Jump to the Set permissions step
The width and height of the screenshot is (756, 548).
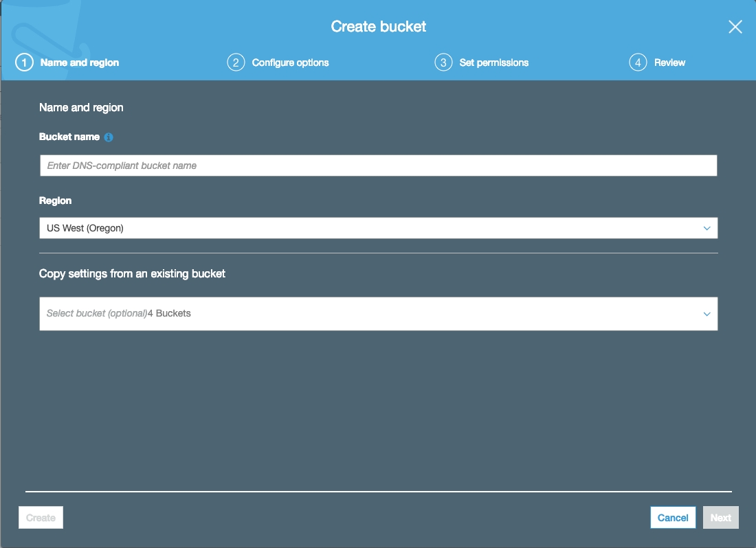point(493,62)
